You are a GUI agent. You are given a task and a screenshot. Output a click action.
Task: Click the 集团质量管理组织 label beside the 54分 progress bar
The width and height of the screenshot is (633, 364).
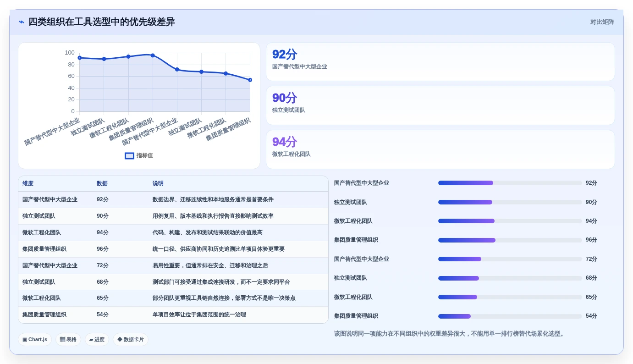coord(356,316)
